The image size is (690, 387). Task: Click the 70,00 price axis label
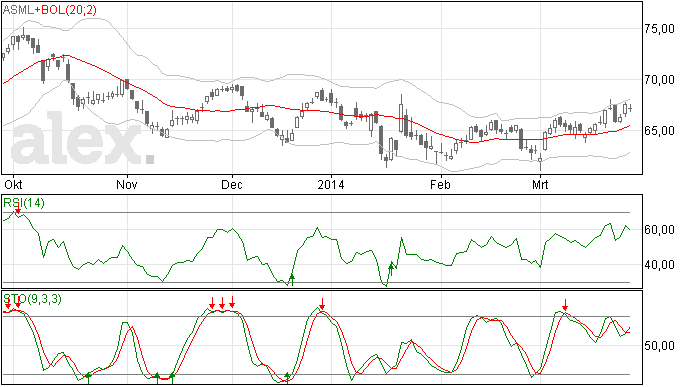pyautogui.click(x=659, y=80)
